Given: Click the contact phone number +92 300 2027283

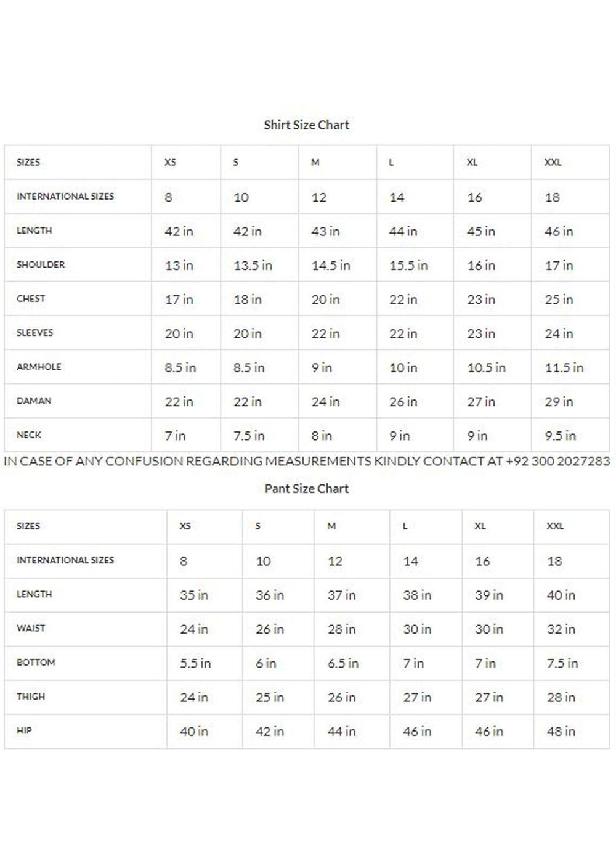Looking at the screenshot, I should [557, 461].
